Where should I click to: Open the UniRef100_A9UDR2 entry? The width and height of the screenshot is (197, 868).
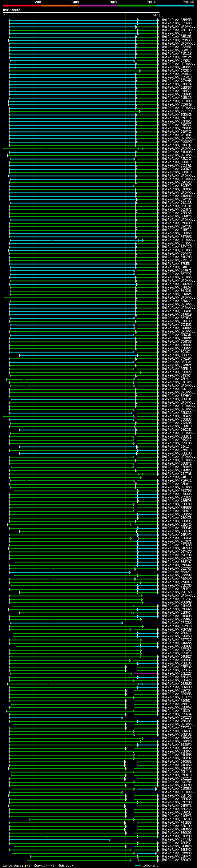[x=176, y=372]
